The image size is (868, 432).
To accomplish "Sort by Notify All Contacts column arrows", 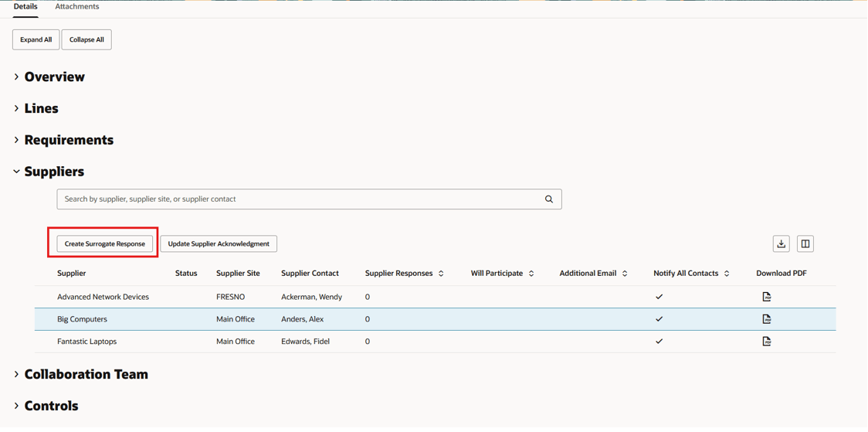I will [727, 274].
